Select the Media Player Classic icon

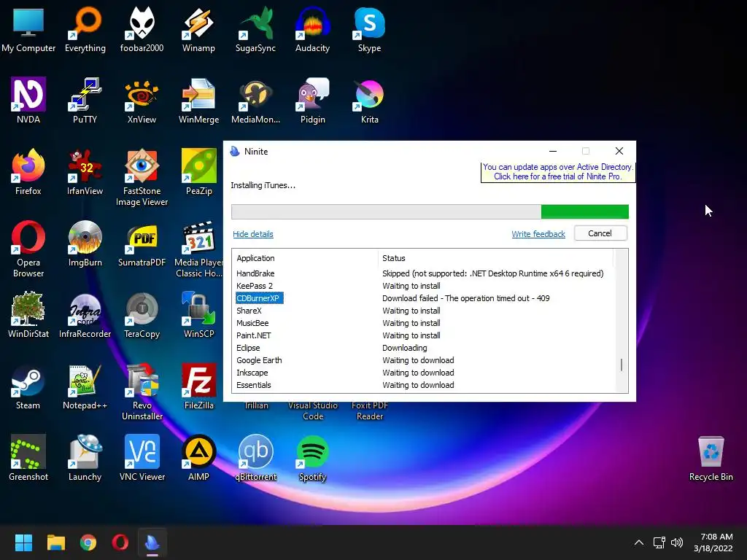[198, 249]
